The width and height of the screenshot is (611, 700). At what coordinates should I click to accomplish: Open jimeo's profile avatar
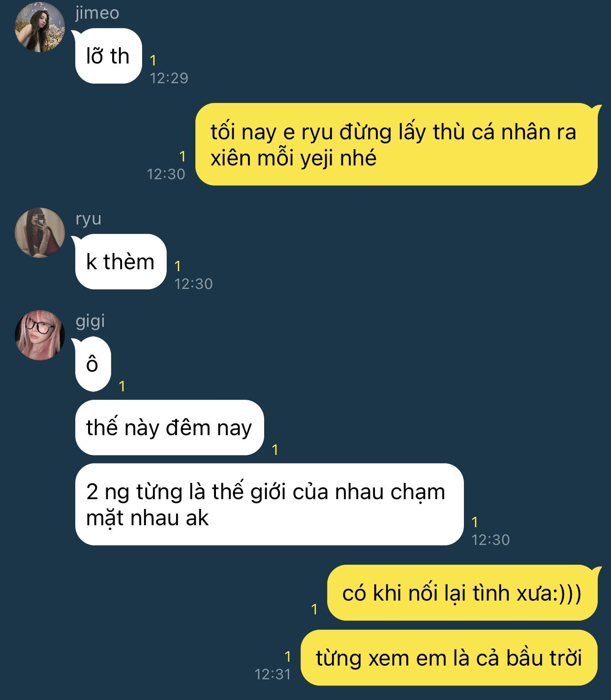40,27
